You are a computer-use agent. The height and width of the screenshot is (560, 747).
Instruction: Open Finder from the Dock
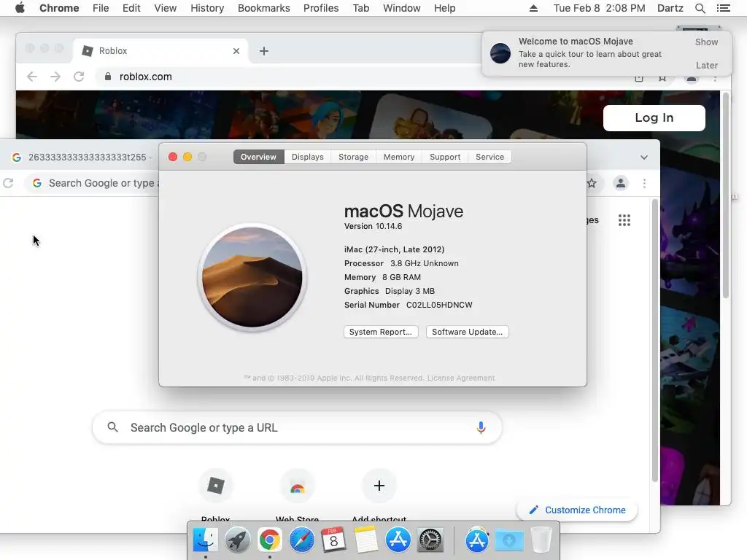pos(205,540)
